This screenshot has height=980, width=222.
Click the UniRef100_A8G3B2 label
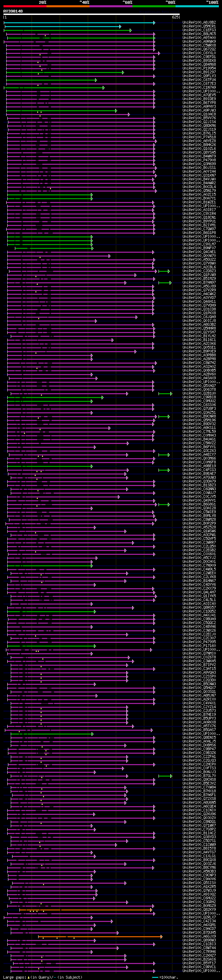click(199, 324)
